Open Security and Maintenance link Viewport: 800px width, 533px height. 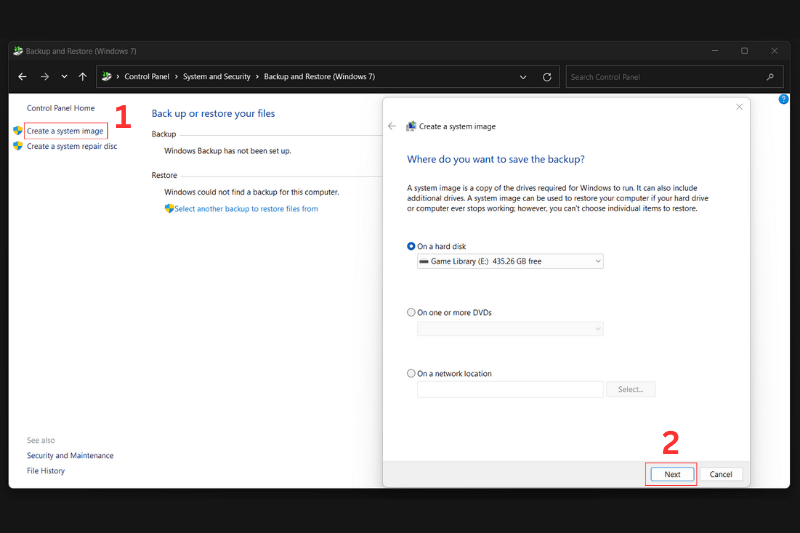[x=70, y=455]
